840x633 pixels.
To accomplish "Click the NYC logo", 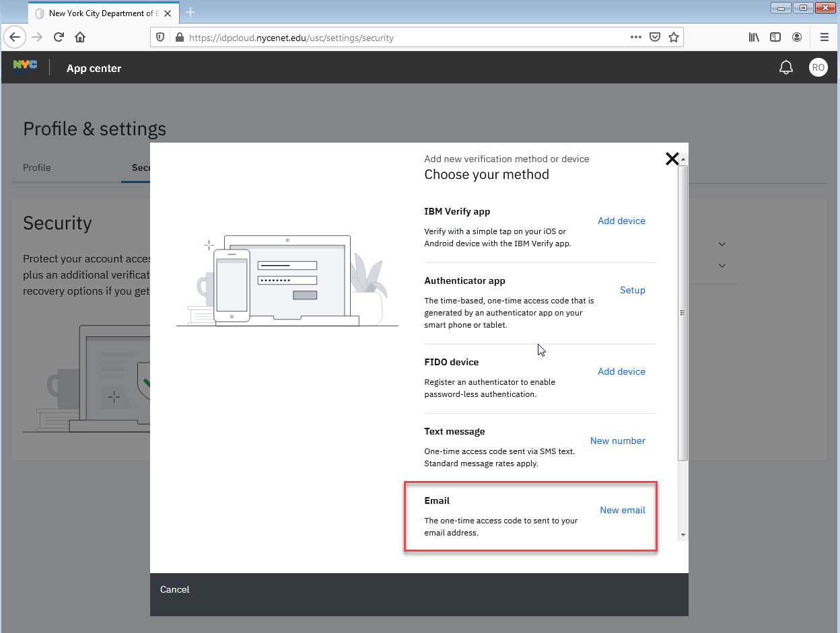I will (25, 67).
